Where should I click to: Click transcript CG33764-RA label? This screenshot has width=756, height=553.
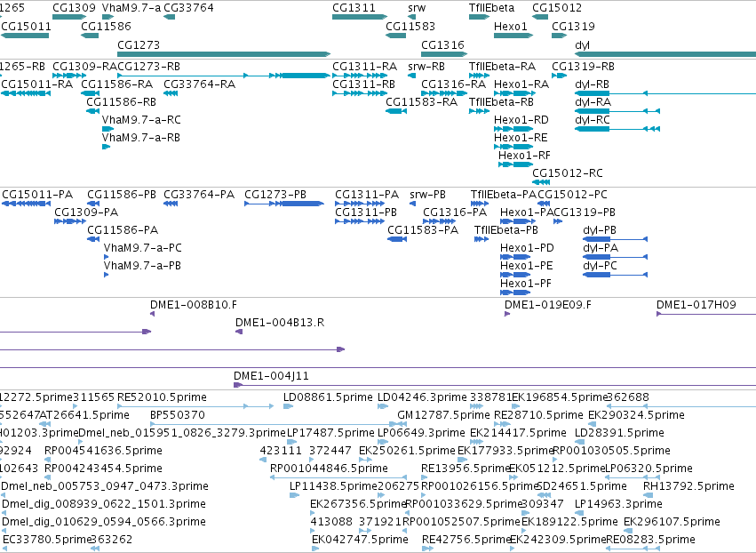199,84
